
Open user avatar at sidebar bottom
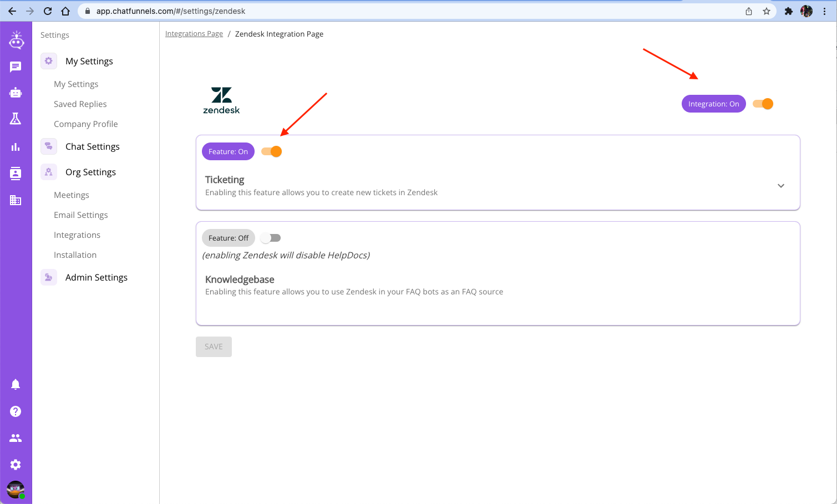pos(16,490)
